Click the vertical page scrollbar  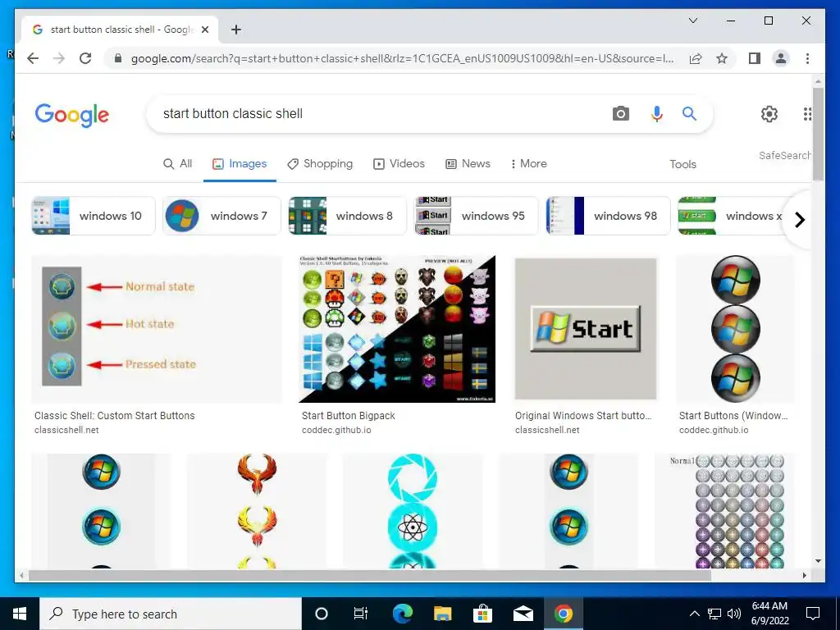click(x=818, y=134)
